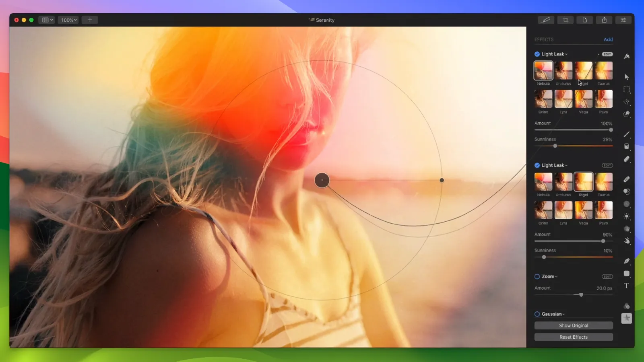The height and width of the screenshot is (362, 644).
Task: Select the Eraser tool
Action: pos(627,160)
